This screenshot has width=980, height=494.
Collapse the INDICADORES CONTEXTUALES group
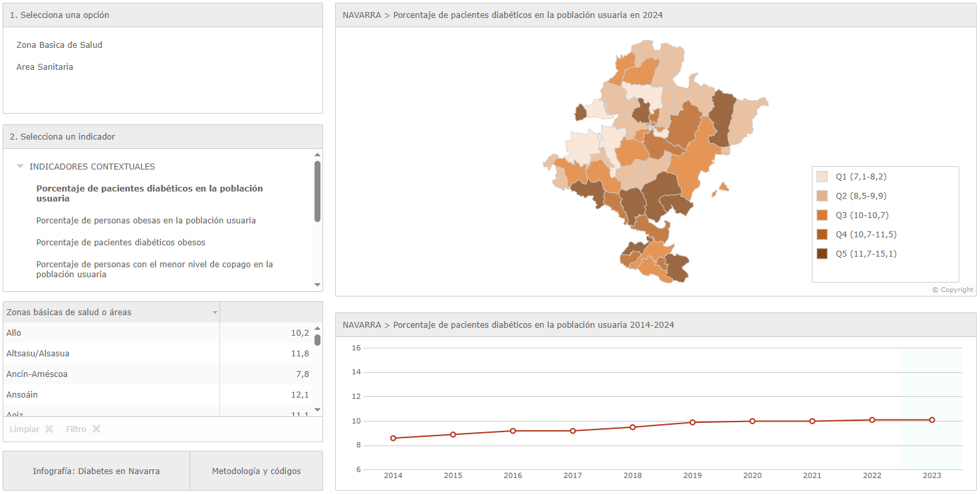click(21, 167)
